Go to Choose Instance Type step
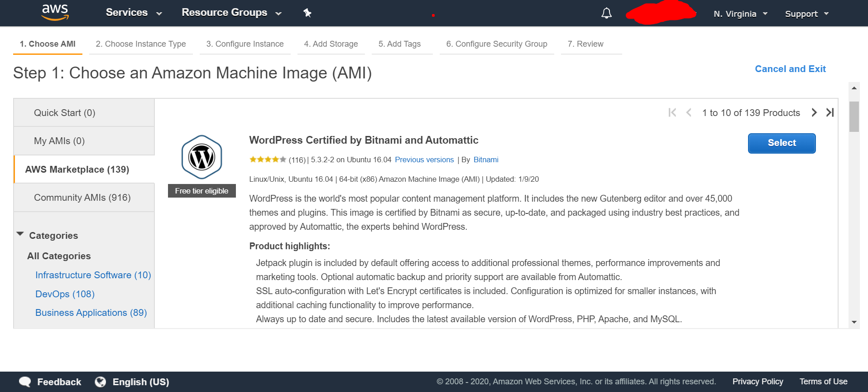Viewport: 868px width, 392px height. pyautogui.click(x=141, y=44)
